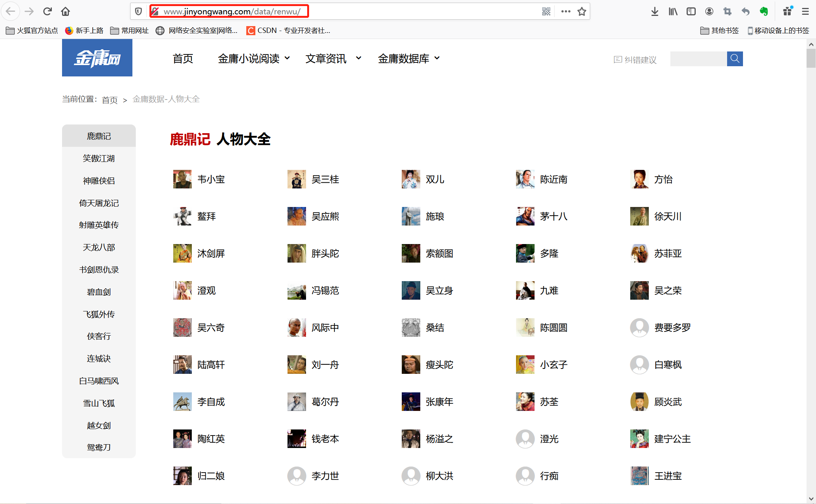Click 陈圆圆 character thumbnail image
The height and width of the screenshot is (504, 816).
tap(525, 327)
